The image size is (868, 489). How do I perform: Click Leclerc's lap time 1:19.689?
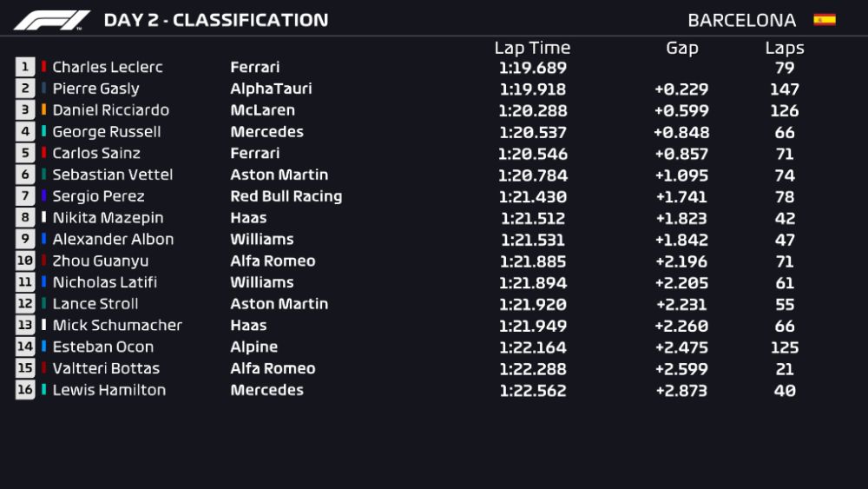pyautogui.click(x=532, y=68)
